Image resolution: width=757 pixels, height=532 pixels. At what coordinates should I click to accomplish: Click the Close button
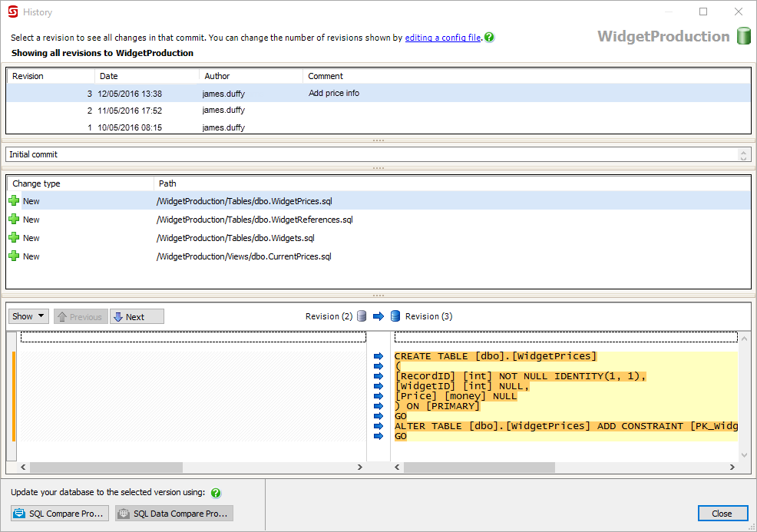(x=722, y=514)
